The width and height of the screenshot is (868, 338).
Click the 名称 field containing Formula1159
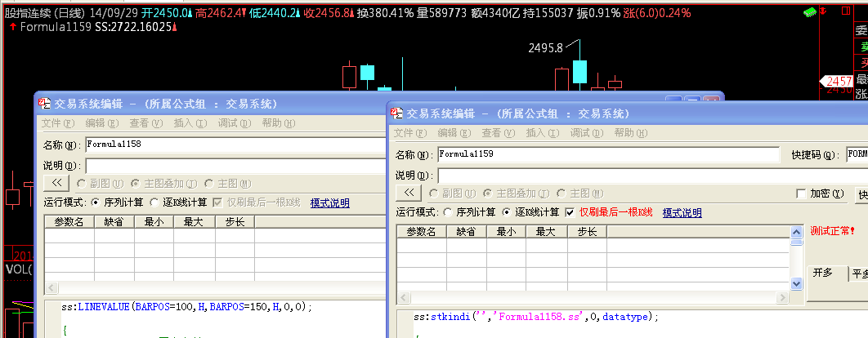[x=608, y=154]
